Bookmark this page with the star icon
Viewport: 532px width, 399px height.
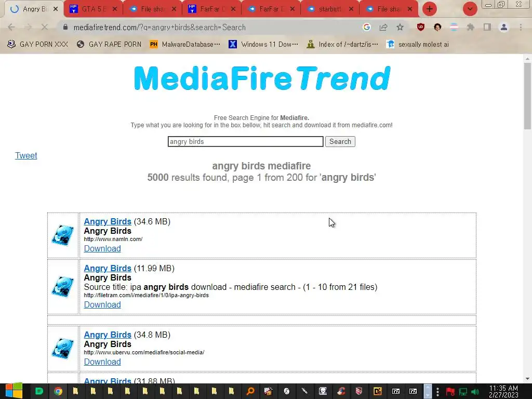click(x=400, y=27)
